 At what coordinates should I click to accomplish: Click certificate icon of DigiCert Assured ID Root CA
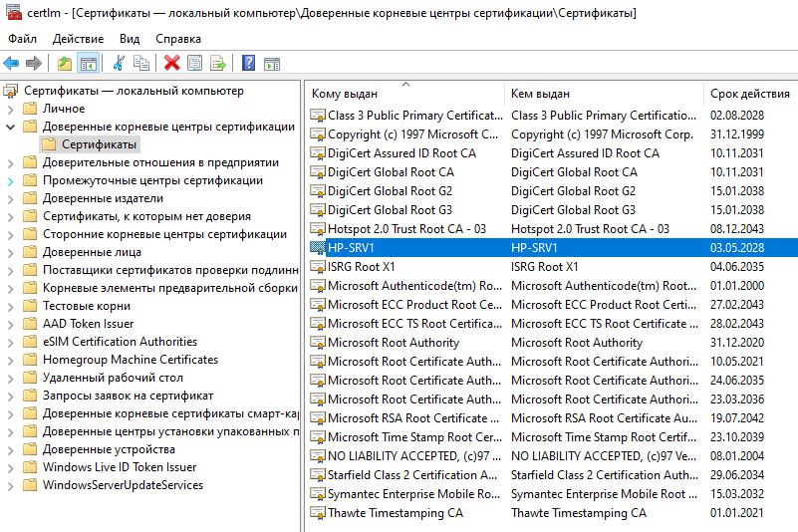tap(318, 153)
